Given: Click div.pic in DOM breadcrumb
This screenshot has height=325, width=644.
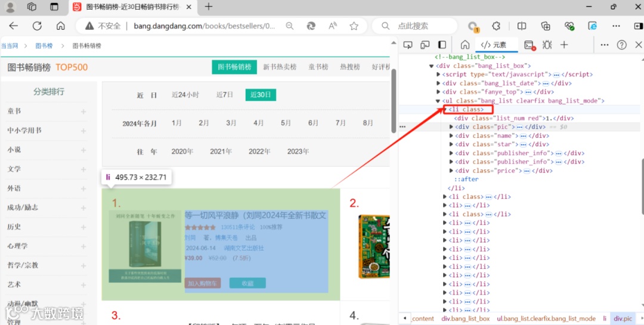Looking at the screenshot, I should tap(623, 318).
